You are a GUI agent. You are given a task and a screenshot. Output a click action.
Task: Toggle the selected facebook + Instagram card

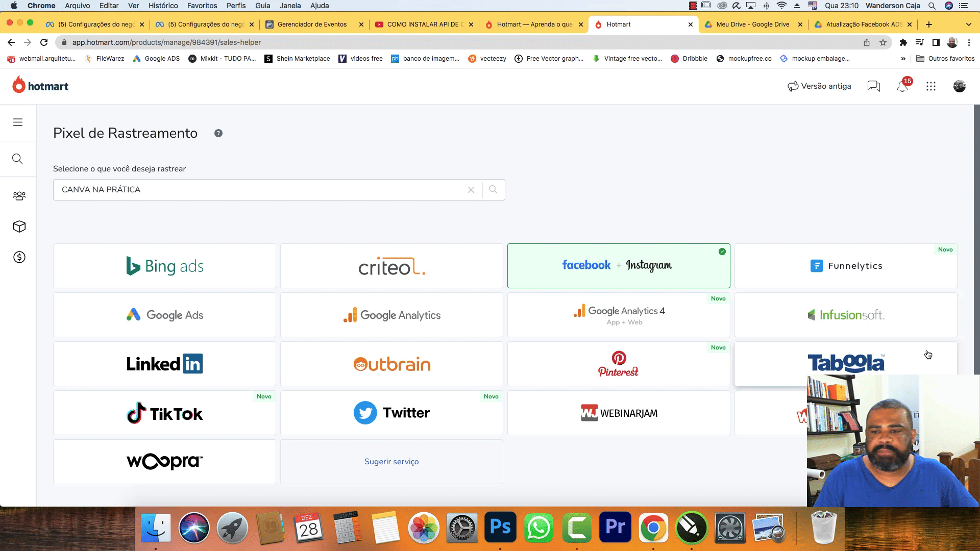[x=618, y=266]
